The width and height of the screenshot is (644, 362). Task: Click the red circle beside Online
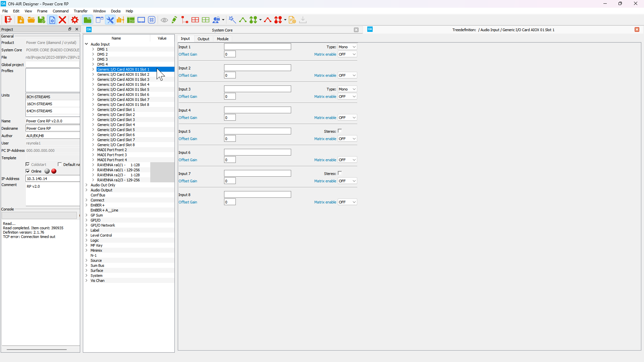pos(54,171)
